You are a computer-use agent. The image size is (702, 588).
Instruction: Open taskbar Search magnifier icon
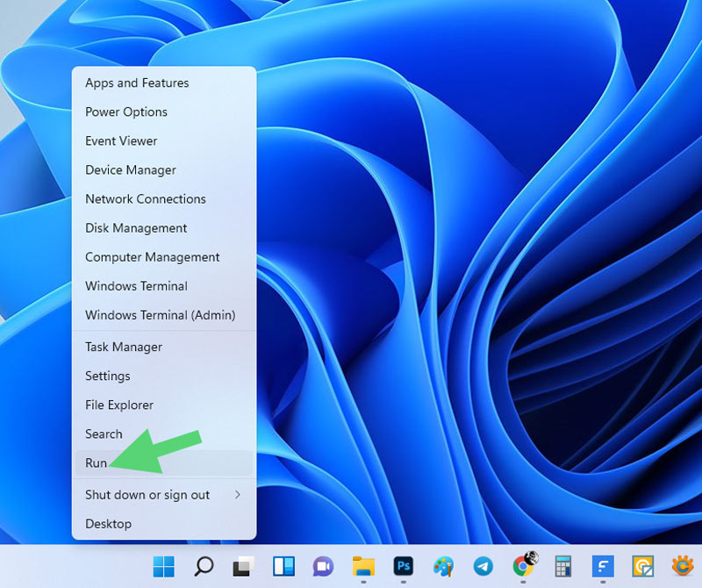(x=204, y=566)
